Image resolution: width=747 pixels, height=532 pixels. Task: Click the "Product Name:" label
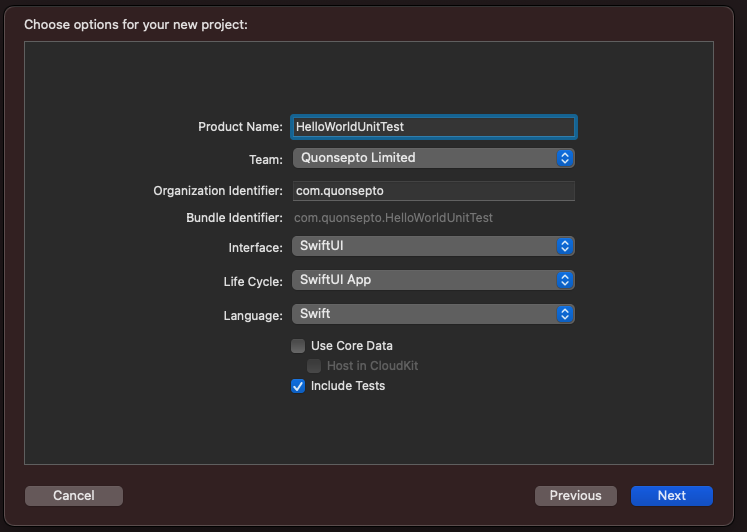241,127
